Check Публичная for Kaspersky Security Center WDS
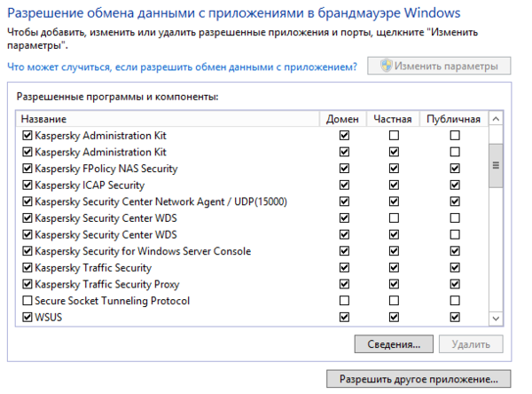The width and height of the screenshot is (532, 394). 454,218
